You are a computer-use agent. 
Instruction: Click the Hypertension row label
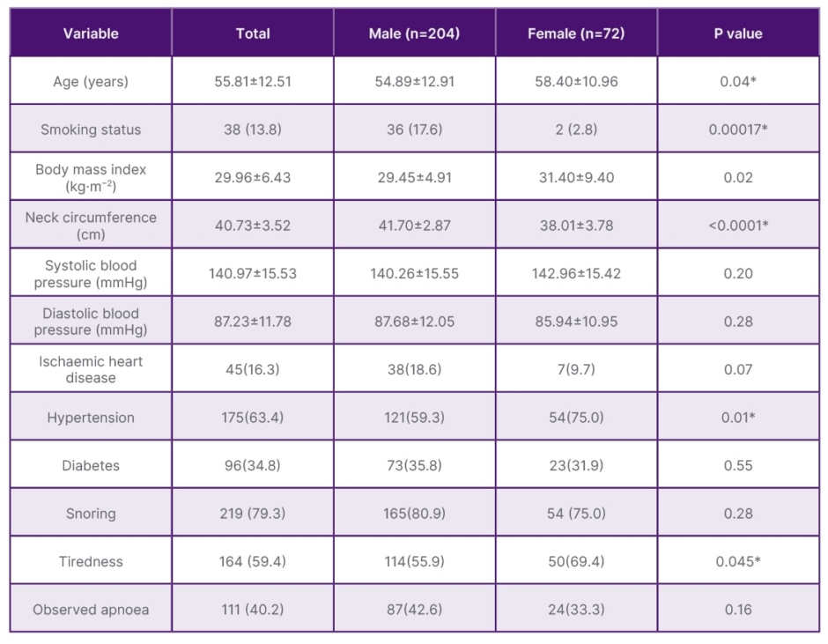[x=91, y=418]
